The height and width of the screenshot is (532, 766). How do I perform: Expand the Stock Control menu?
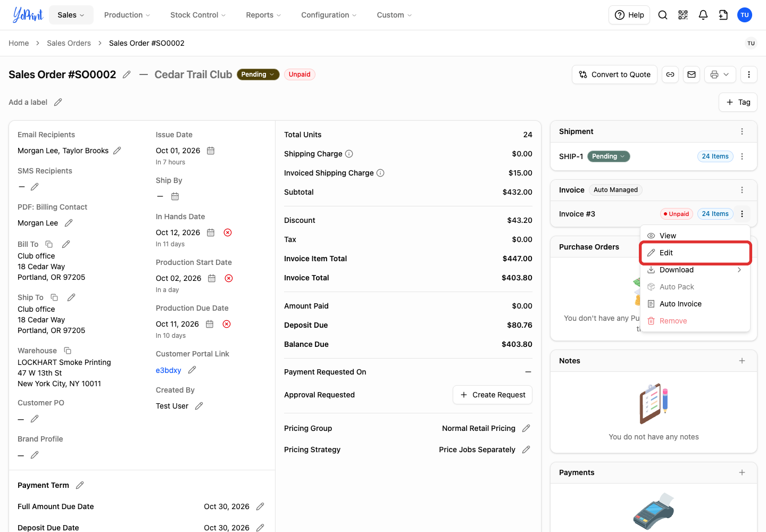tap(198, 15)
